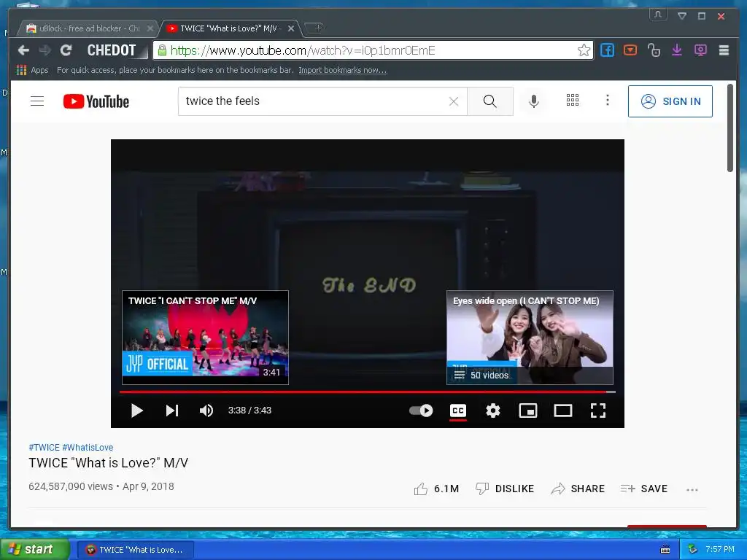Click the TWICE What is Love taskbar item
747x560 pixels.
coord(135,550)
